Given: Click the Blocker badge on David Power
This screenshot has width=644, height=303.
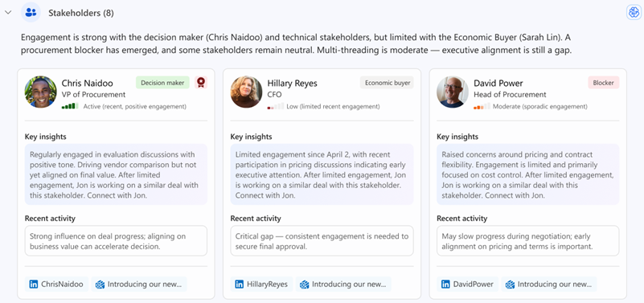Looking at the screenshot, I should (603, 83).
